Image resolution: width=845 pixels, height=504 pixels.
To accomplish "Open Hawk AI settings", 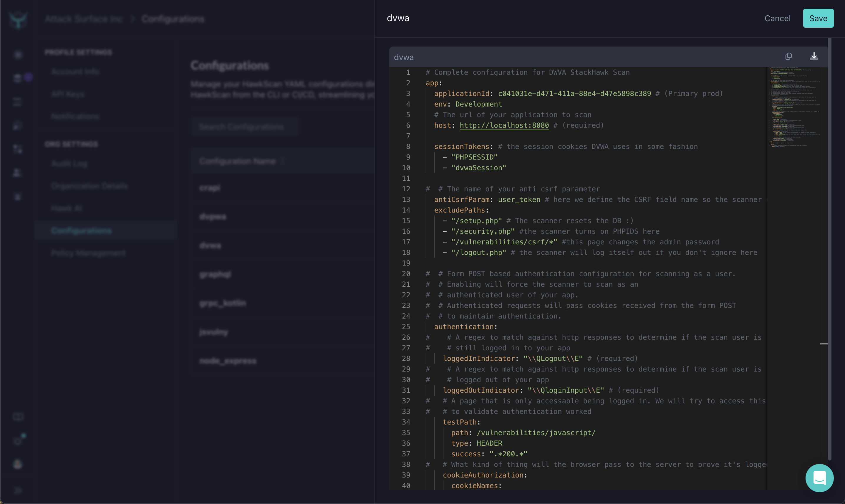I will (67, 208).
